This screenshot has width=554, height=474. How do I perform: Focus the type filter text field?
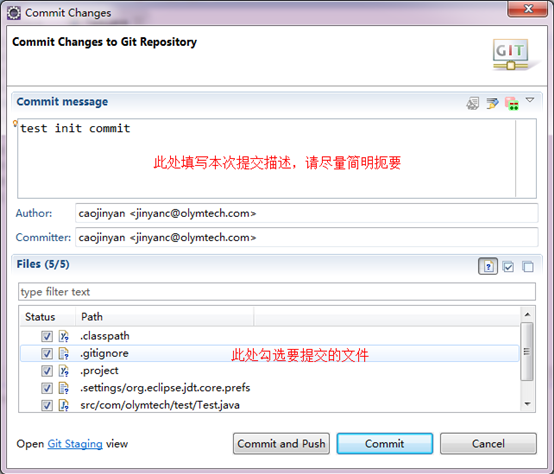[277, 292]
